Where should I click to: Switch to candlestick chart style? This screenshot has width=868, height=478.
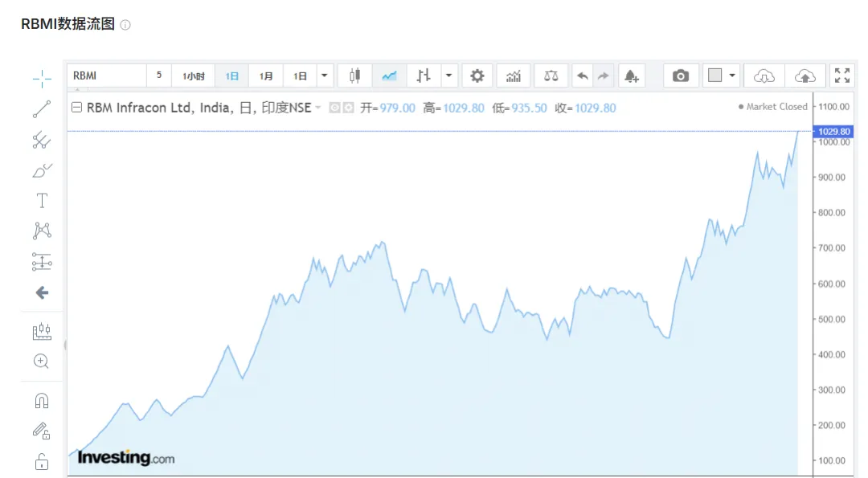355,76
